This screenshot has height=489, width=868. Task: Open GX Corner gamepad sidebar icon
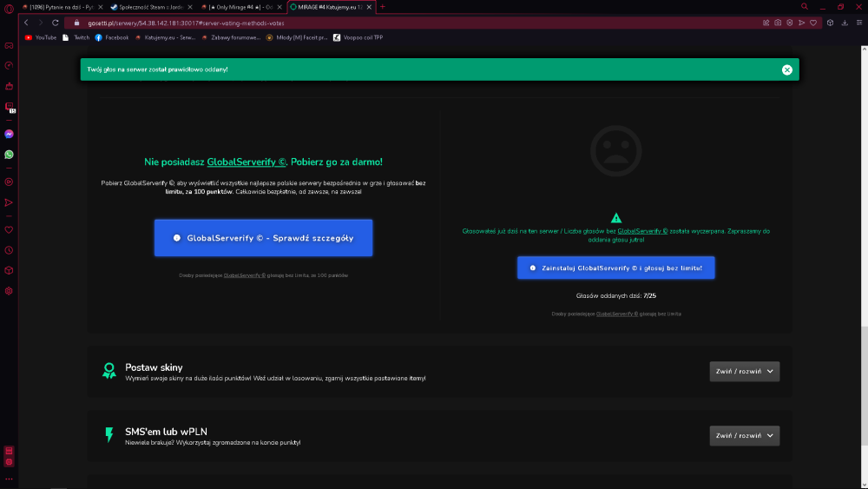9,45
